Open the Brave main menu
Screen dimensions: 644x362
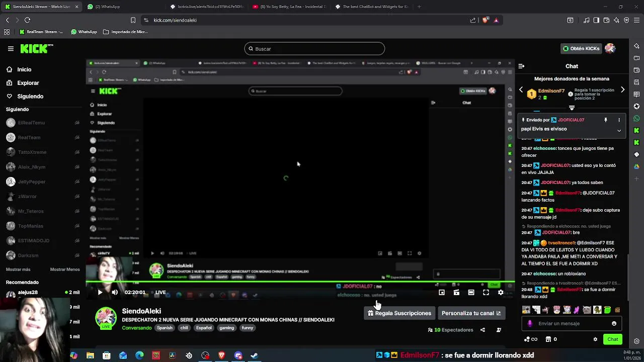636,20
